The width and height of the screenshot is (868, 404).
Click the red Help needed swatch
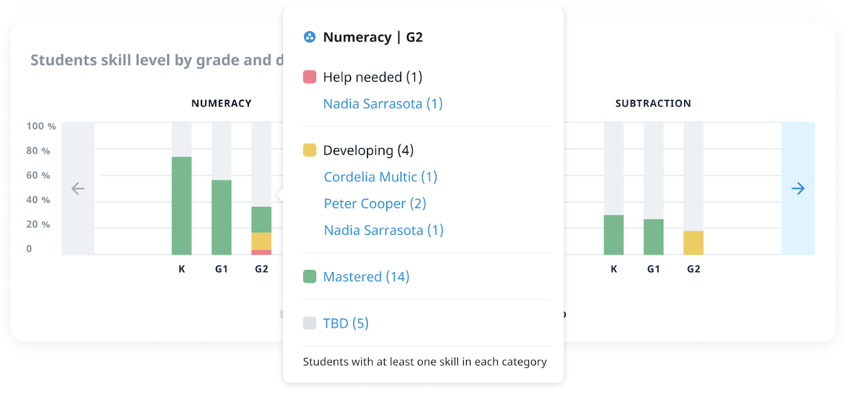[309, 77]
